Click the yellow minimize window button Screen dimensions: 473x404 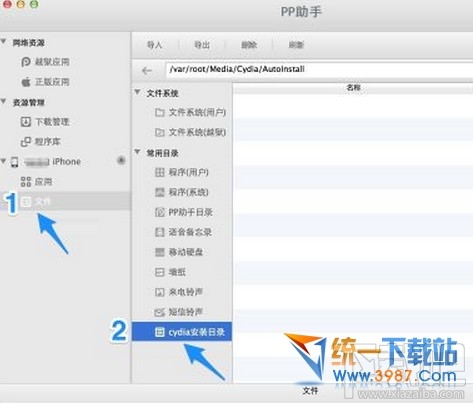(21, 4)
